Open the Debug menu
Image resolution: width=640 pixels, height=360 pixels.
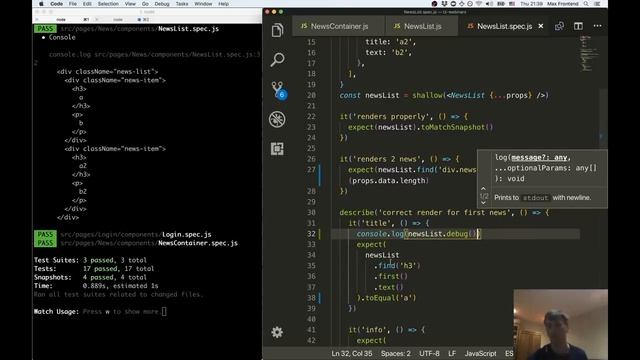pyautogui.click(x=162, y=4)
